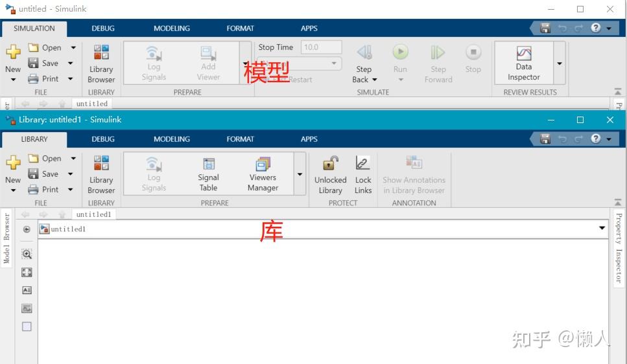
Task: Expand the Open dropdown in the model window
Action: click(x=73, y=47)
